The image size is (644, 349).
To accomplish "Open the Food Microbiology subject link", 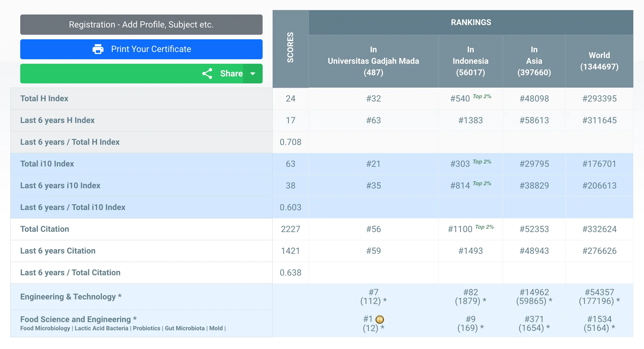I will click(45, 328).
